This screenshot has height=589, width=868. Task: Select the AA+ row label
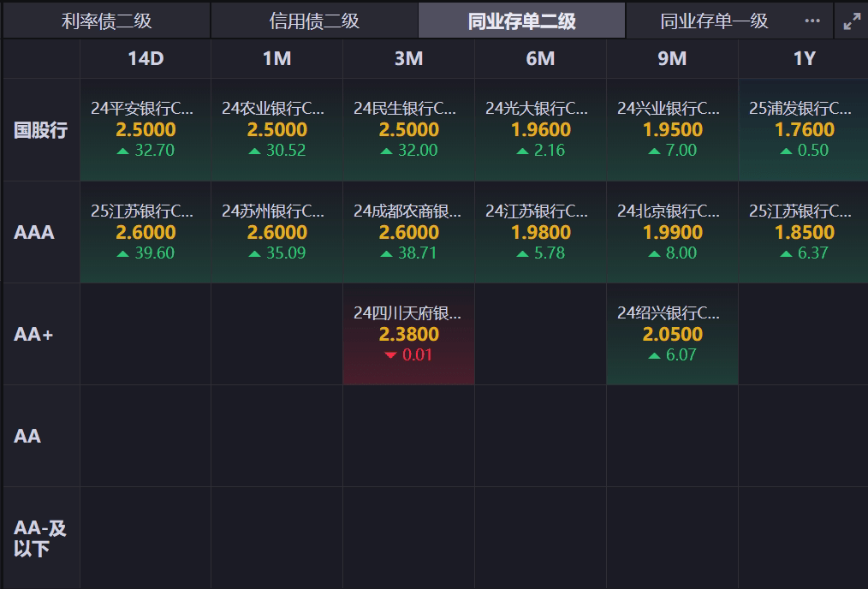(33, 335)
